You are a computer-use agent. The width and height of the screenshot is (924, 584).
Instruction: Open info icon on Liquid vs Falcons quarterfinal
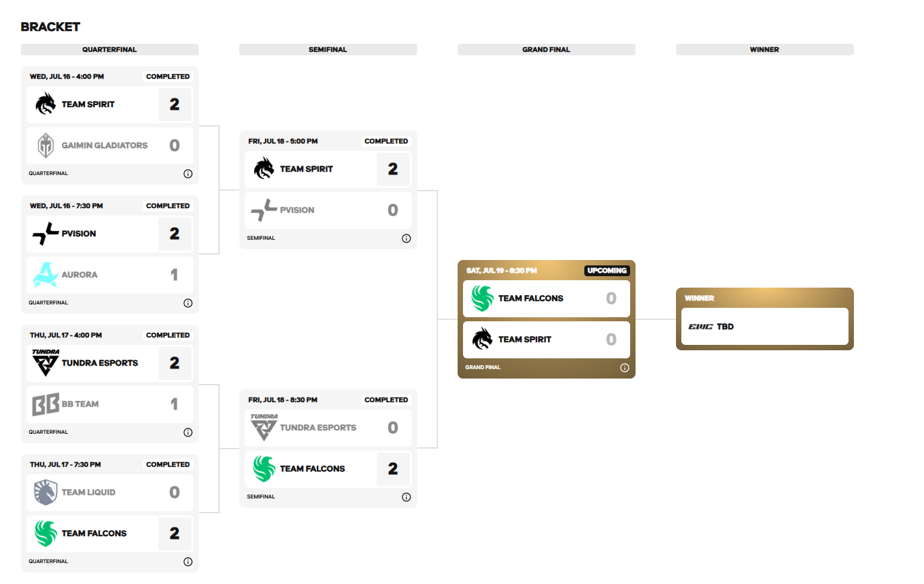coord(188,562)
